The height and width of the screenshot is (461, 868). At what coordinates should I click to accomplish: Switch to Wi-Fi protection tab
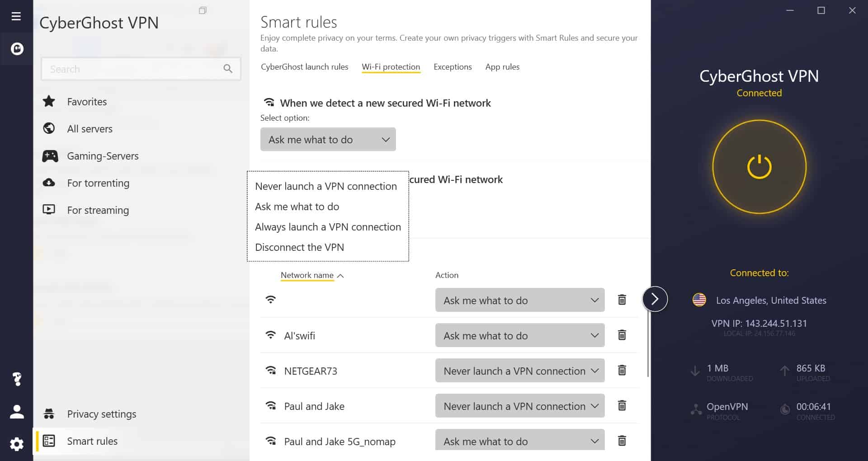coord(391,67)
